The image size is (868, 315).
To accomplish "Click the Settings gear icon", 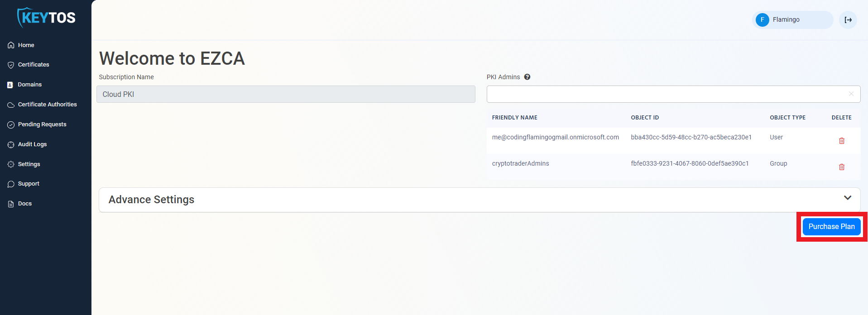I will [x=11, y=164].
